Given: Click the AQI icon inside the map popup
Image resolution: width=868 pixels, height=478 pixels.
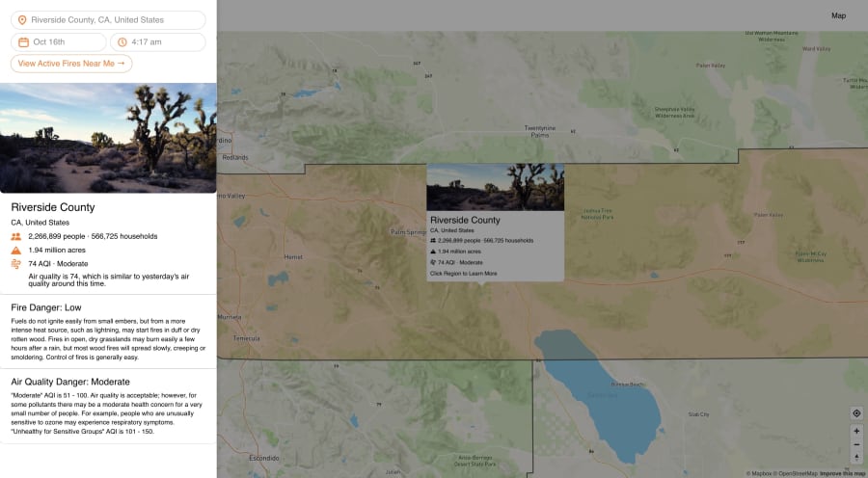Looking at the screenshot, I should pos(433,262).
